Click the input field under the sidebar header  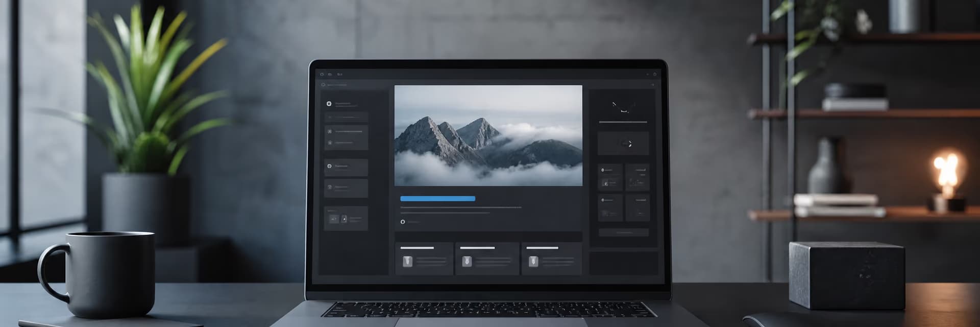click(346, 117)
